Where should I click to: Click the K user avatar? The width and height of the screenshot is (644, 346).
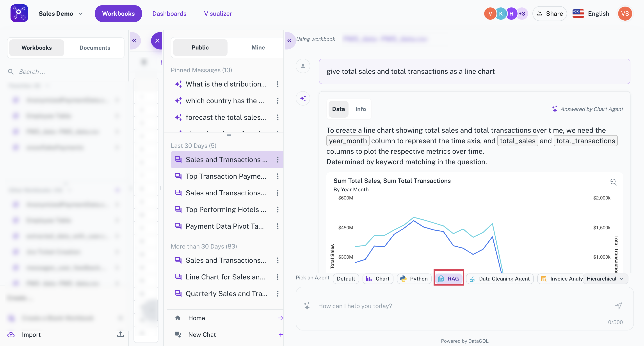pyautogui.click(x=500, y=14)
